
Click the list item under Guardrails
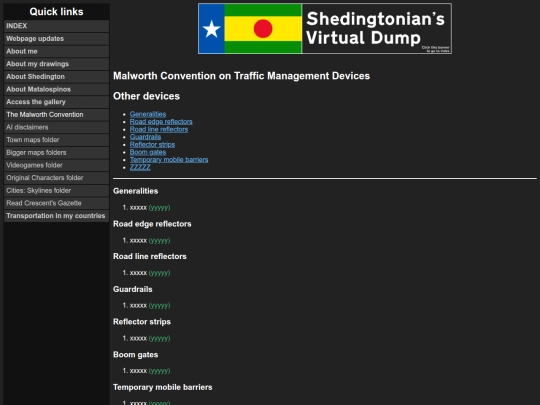tap(150, 305)
